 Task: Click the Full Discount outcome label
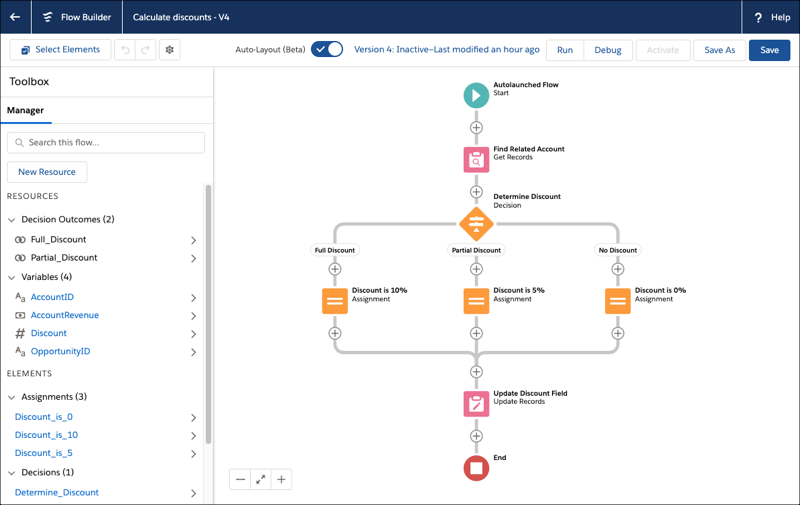click(335, 250)
